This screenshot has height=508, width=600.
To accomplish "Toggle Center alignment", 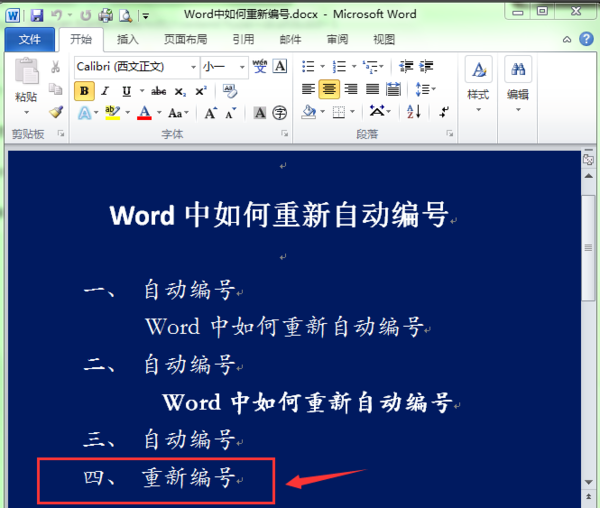I will click(329, 89).
